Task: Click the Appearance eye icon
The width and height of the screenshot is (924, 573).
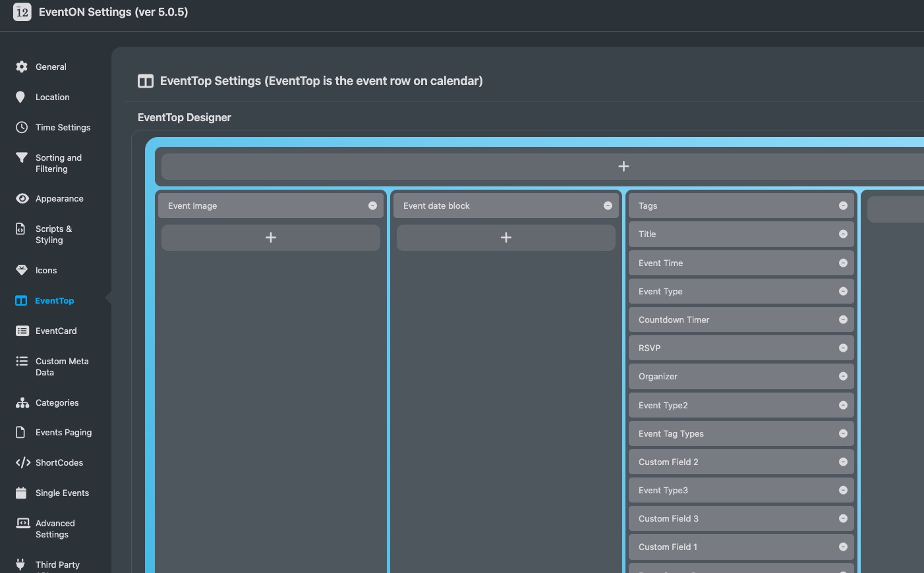Action: (x=22, y=198)
